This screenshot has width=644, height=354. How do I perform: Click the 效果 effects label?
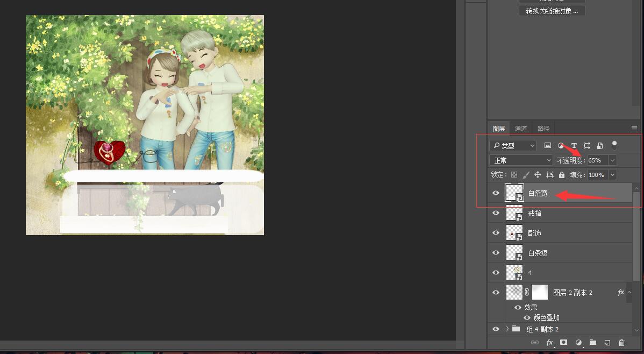tap(531, 308)
